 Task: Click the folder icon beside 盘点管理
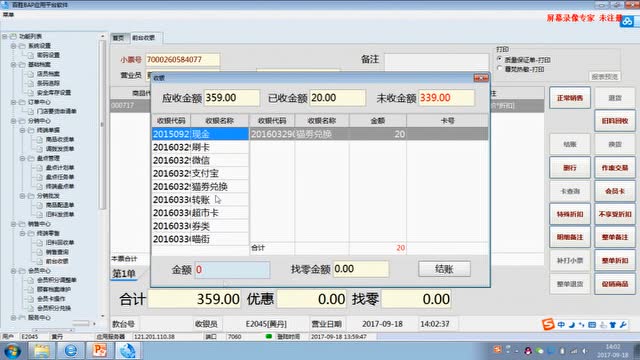point(31,158)
